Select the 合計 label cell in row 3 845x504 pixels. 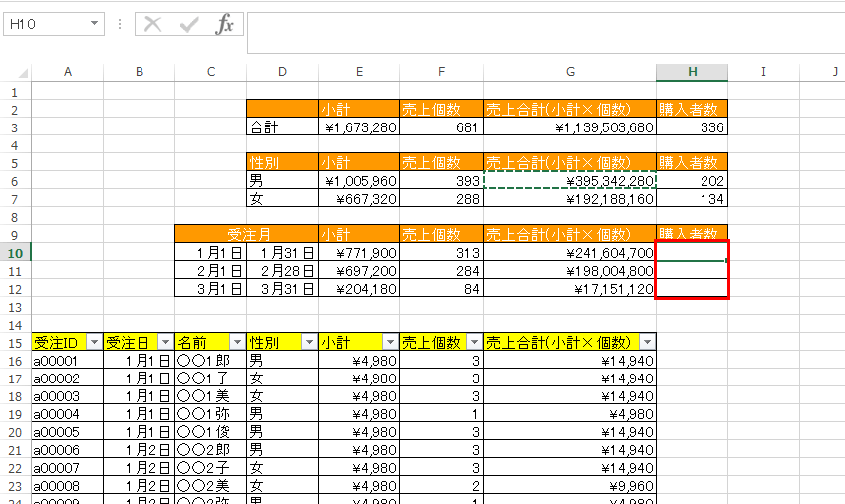coord(282,127)
